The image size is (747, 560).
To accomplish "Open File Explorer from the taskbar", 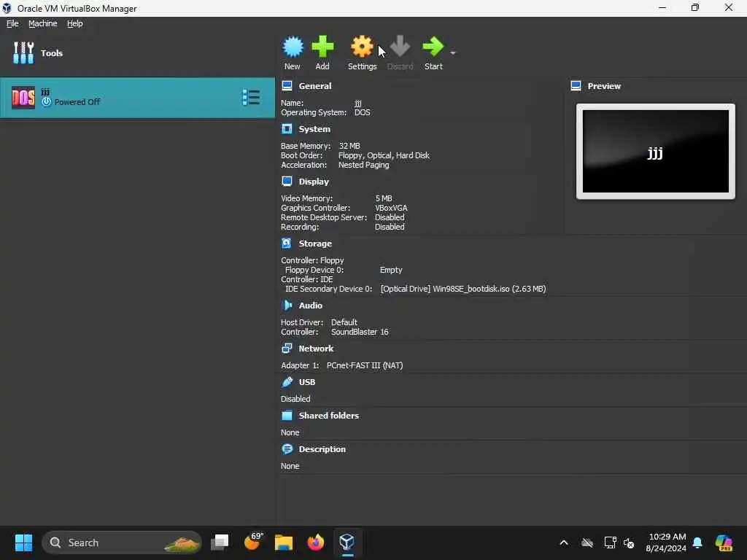I will (284, 542).
